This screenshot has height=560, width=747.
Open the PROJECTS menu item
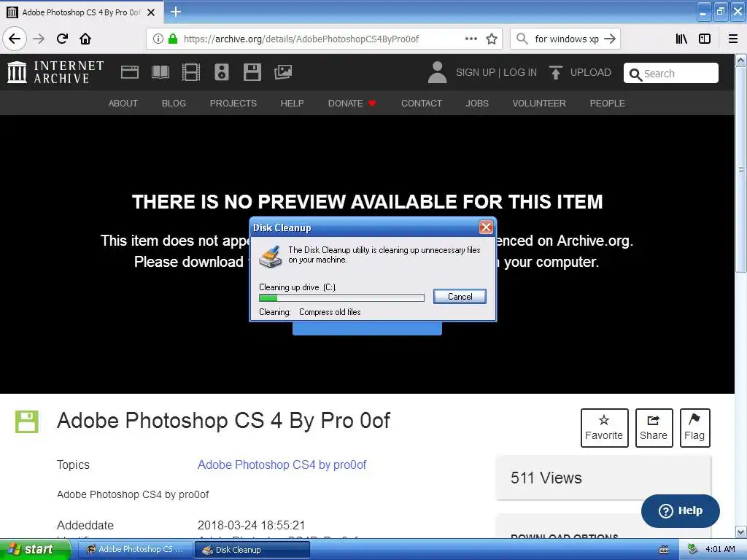tap(233, 104)
